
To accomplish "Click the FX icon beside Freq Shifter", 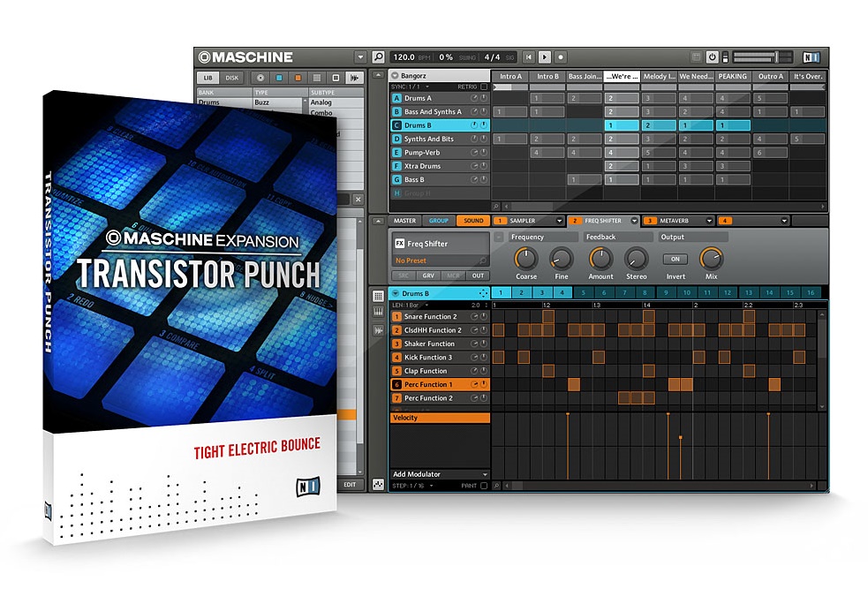I will click(399, 244).
